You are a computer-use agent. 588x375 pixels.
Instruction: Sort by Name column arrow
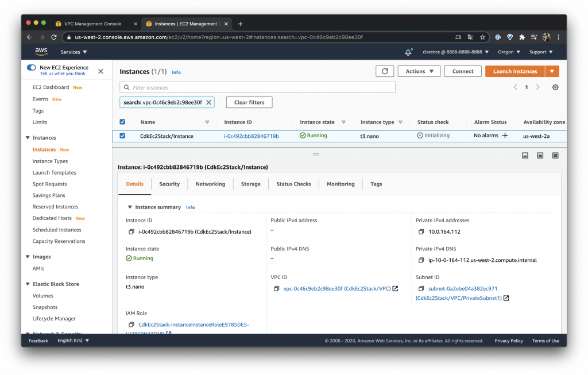[207, 122]
